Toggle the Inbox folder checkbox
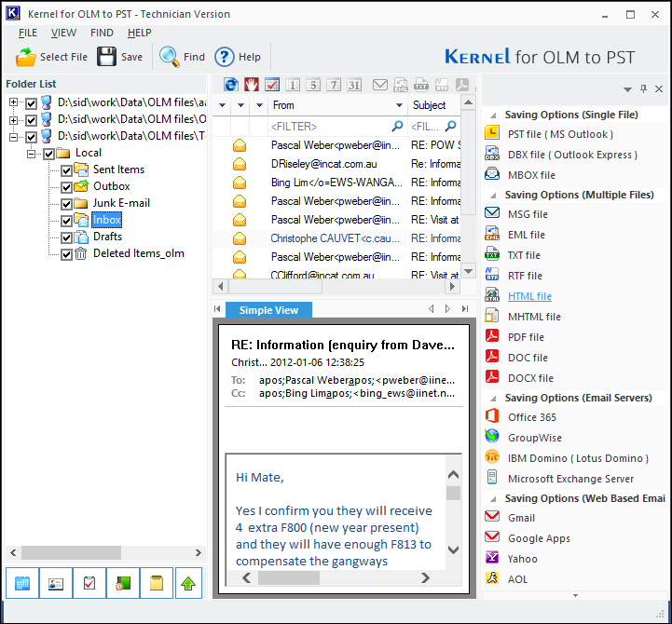Screen dimensions: 672x624 coord(66,221)
